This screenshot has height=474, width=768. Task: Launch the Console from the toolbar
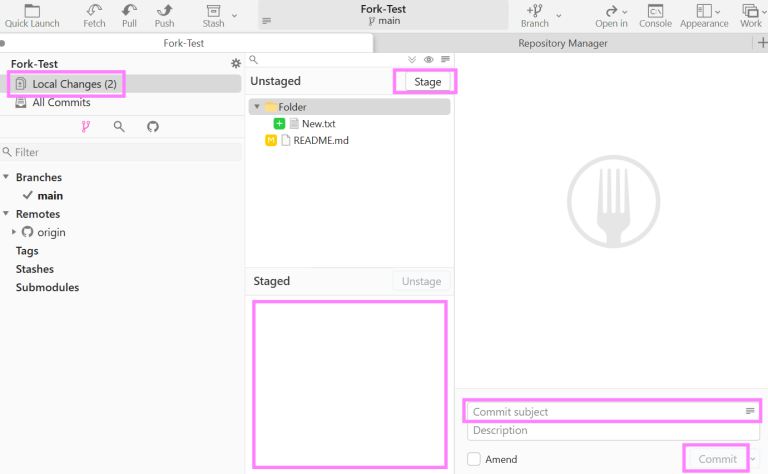(x=655, y=16)
